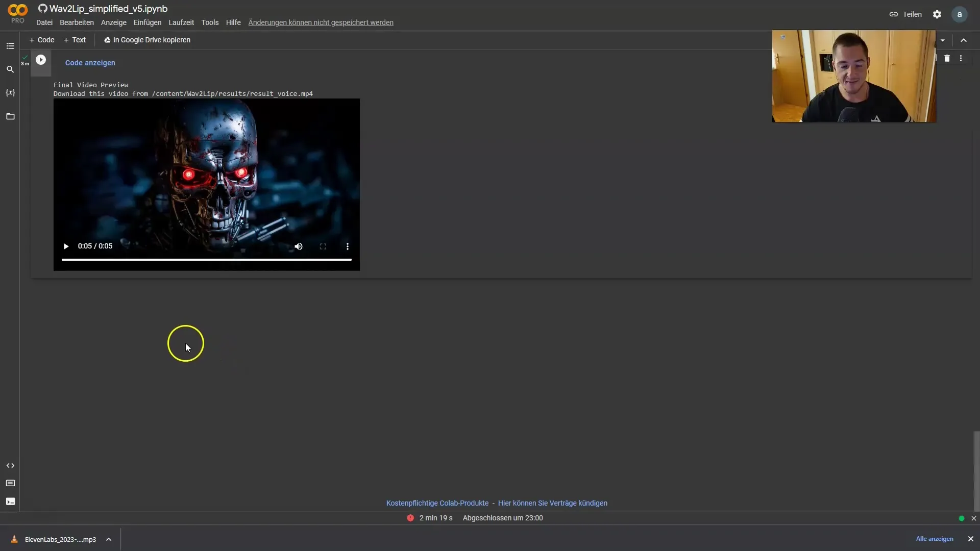Click 'Hier können Sie Verträge kündigen' link
This screenshot has width=980, height=551.
(x=553, y=503)
